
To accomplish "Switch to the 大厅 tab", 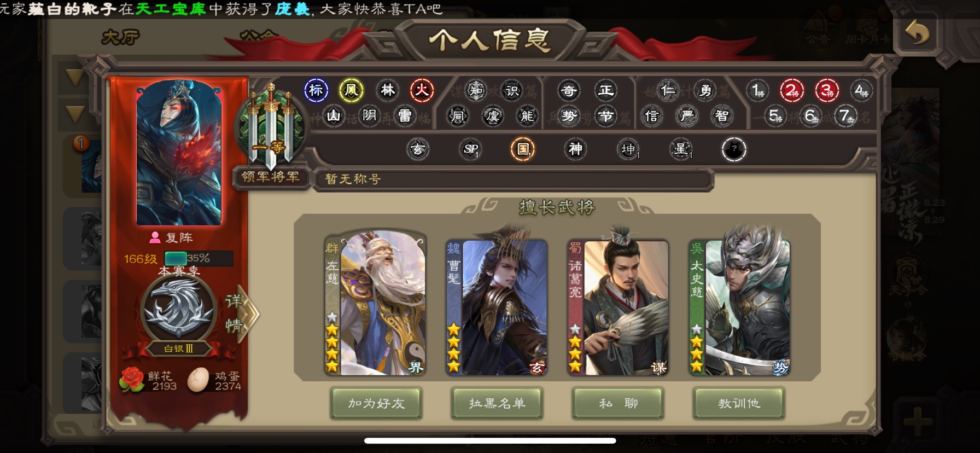I will point(121,37).
